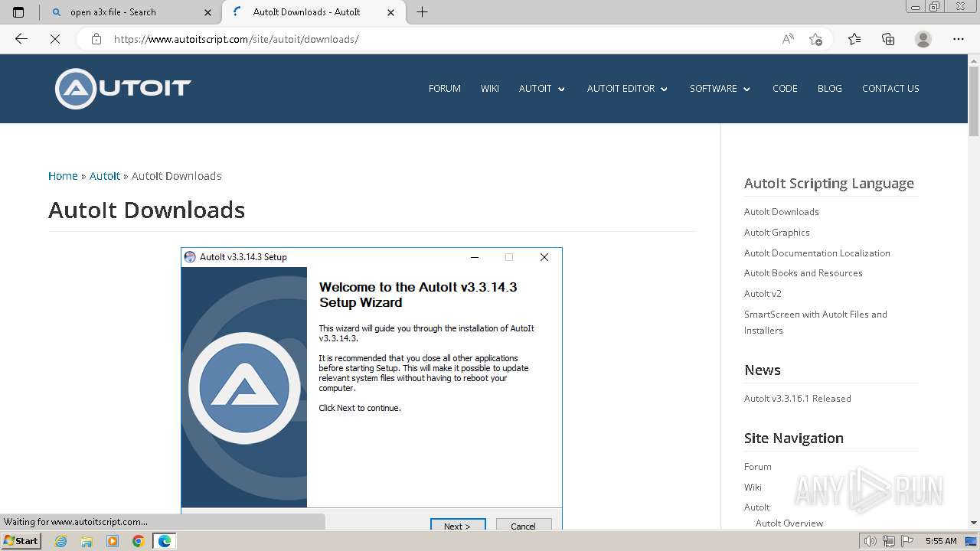Viewport: 980px width, 551px height.
Task: Open AutoIt Documentation Localization link
Action: 817,253
